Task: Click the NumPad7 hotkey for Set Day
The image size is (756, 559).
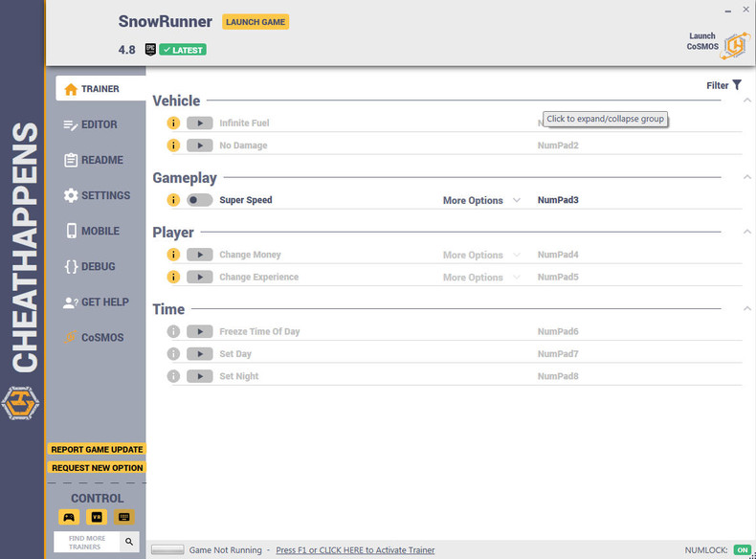Action: (558, 353)
